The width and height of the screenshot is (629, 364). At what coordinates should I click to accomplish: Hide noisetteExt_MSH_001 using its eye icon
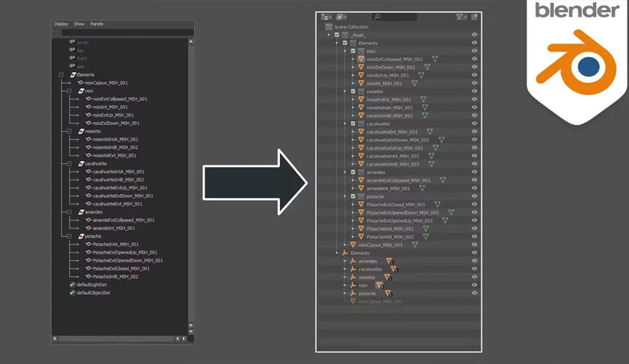point(475,99)
